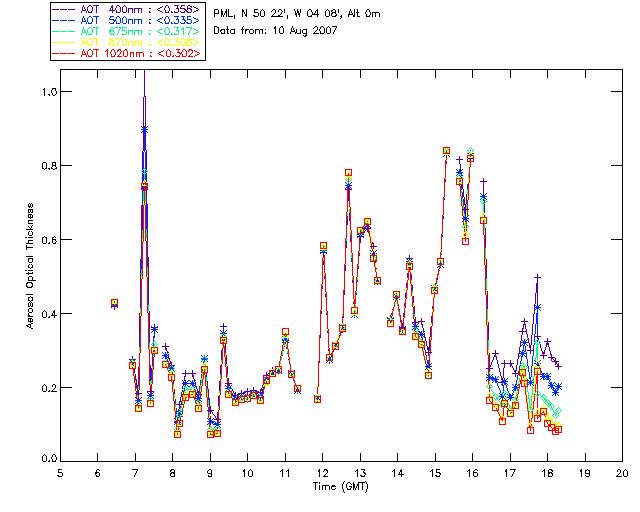Click the y-axis tick label 0.6

[49, 240]
